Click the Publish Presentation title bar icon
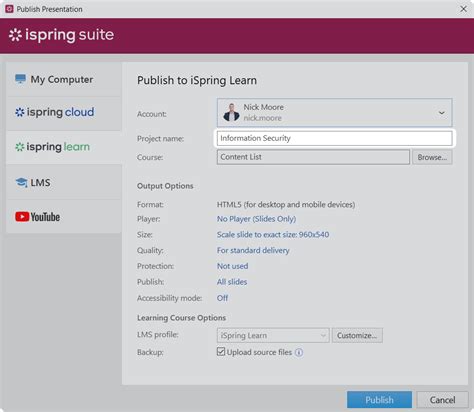The image size is (474, 412). (9, 9)
